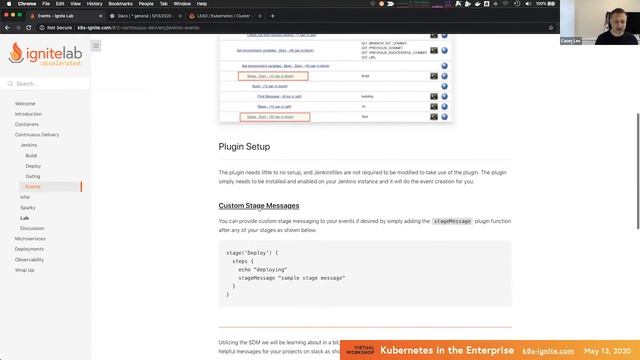Screen dimensions: 640x360
Task: Click the Plugin Setup heading
Action: click(x=244, y=147)
